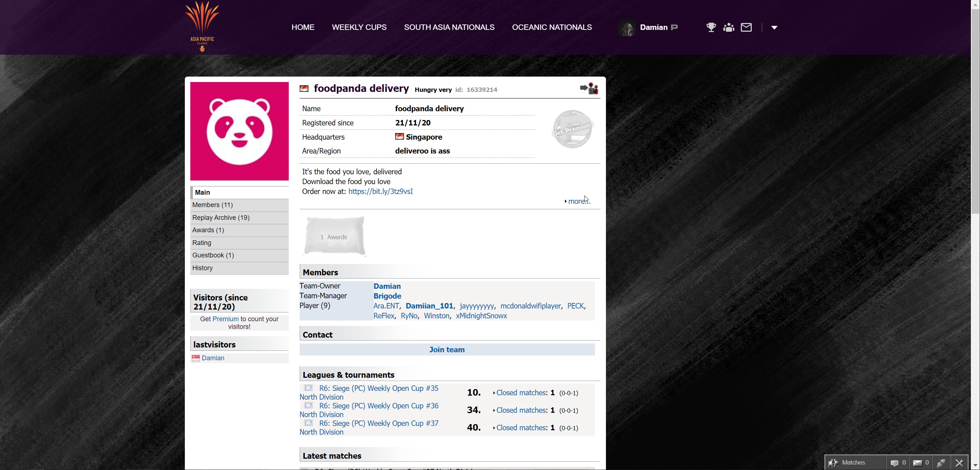This screenshot has height=470, width=980.
Task: Switch to Members (11) sidebar tab
Action: [212, 205]
